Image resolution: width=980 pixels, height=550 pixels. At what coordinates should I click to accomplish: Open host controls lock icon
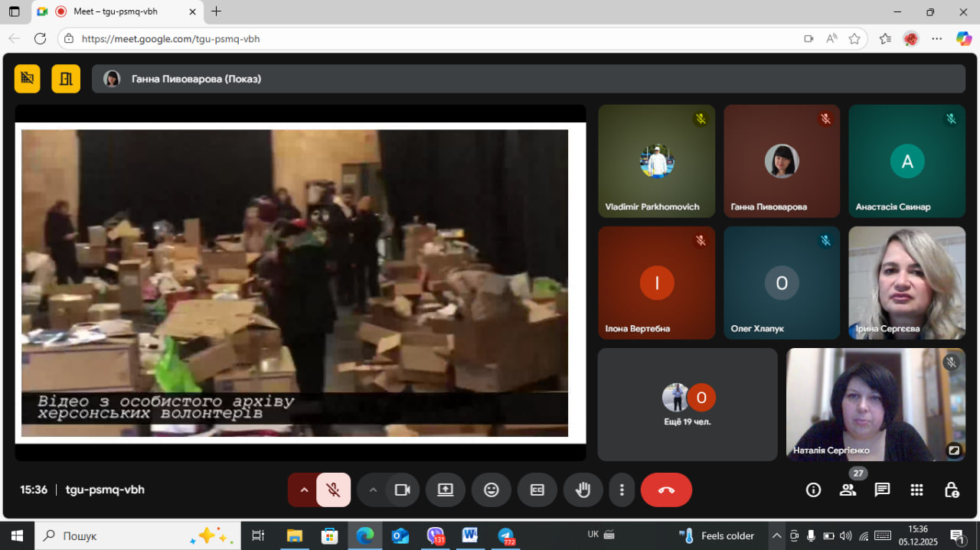(x=951, y=490)
